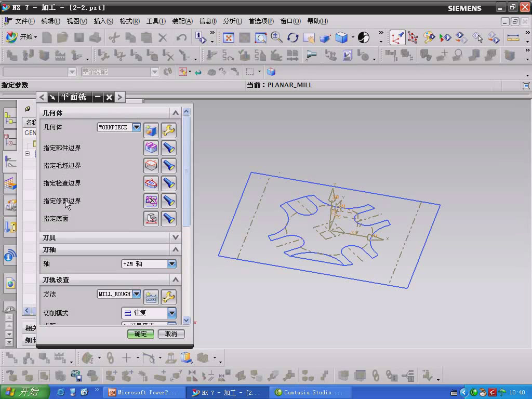This screenshot has width=532, height=399.
Task: Open the assembly navigator sidebar tab
Action: click(10, 118)
